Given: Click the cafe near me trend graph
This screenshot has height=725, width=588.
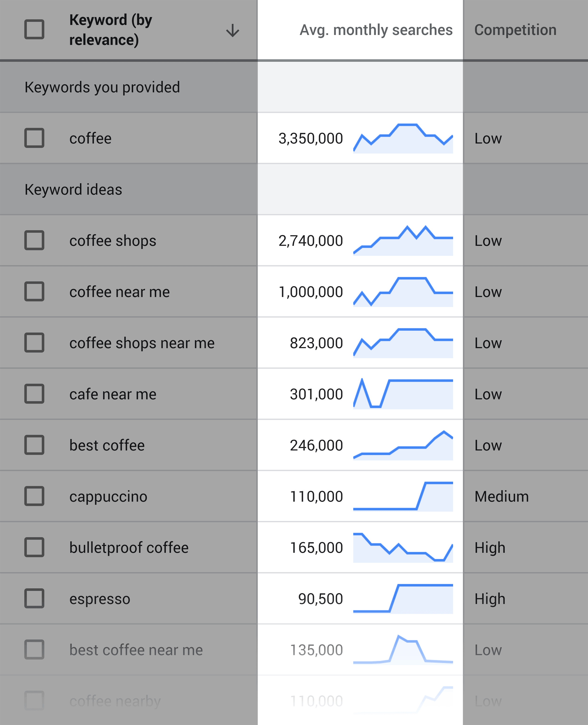Looking at the screenshot, I should pos(403,394).
